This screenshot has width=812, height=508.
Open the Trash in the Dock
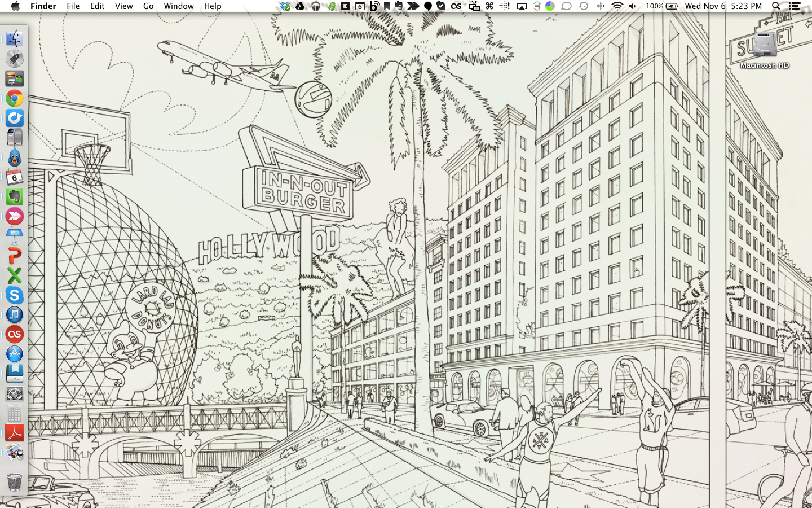(x=15, y=482)
